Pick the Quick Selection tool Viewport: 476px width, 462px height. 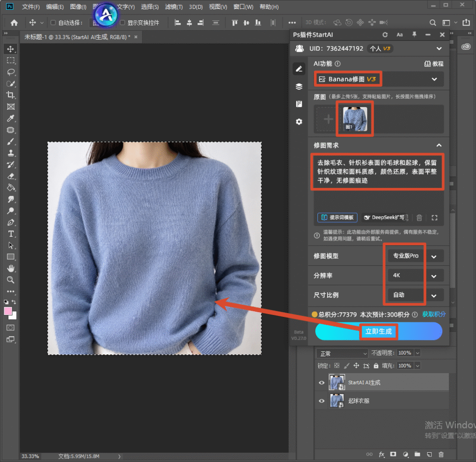coord(11,84)
